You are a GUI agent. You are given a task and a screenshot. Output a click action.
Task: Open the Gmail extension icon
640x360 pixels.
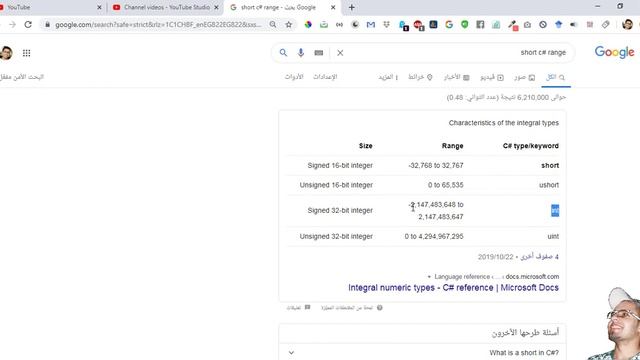(x=371, y=24)
